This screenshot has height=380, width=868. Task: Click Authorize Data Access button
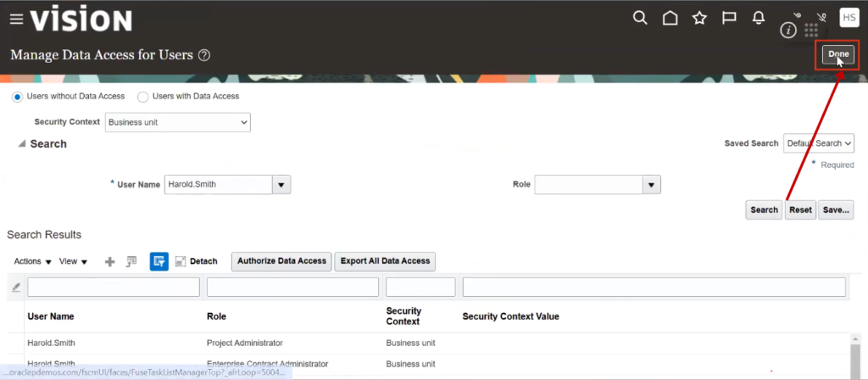281,261
